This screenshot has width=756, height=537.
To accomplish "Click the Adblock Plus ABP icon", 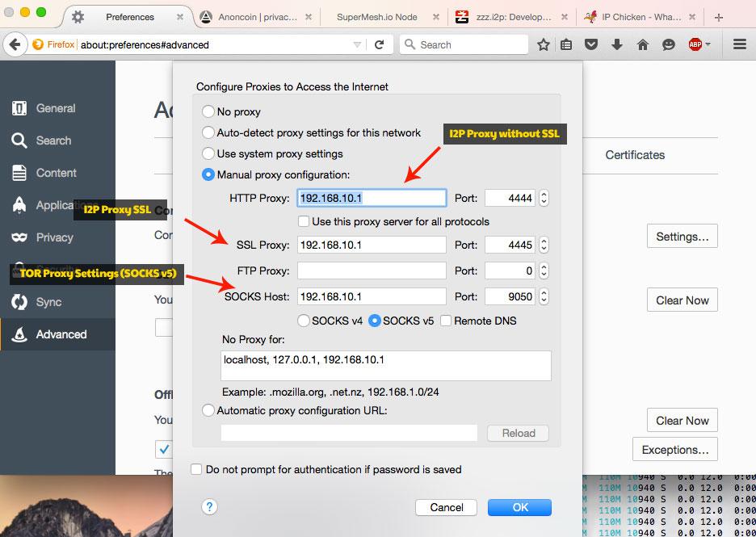I will (695, 45).
